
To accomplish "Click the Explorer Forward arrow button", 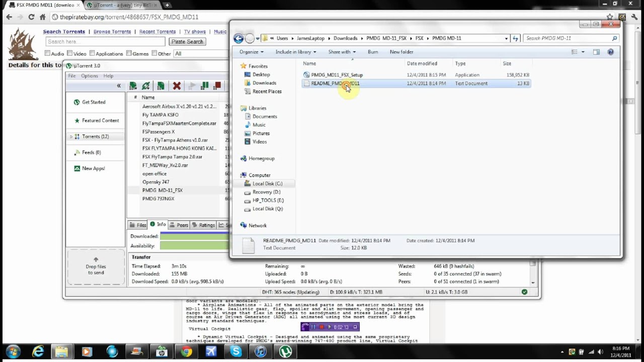I will click(250, 38).
